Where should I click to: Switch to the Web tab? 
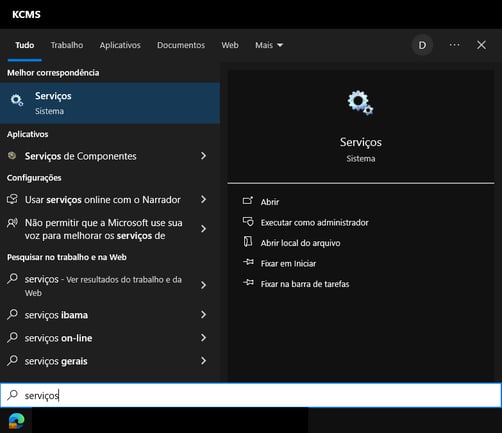(x=230, y=45)
